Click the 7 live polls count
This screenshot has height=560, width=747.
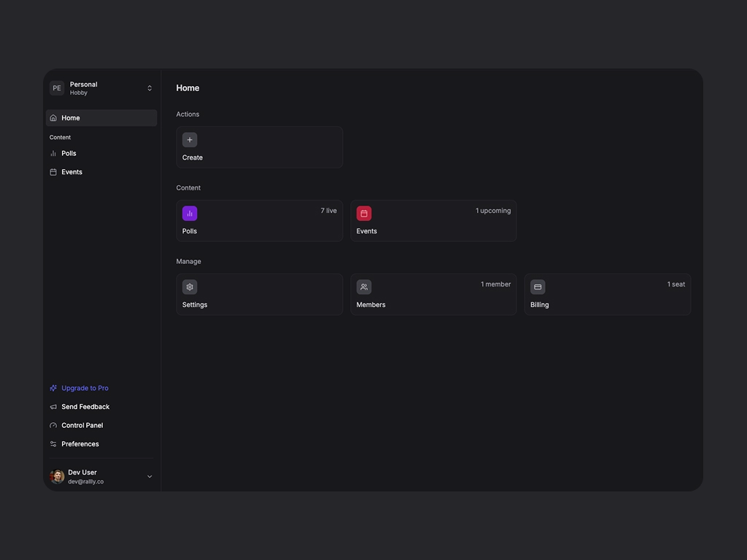coord(328,211)
